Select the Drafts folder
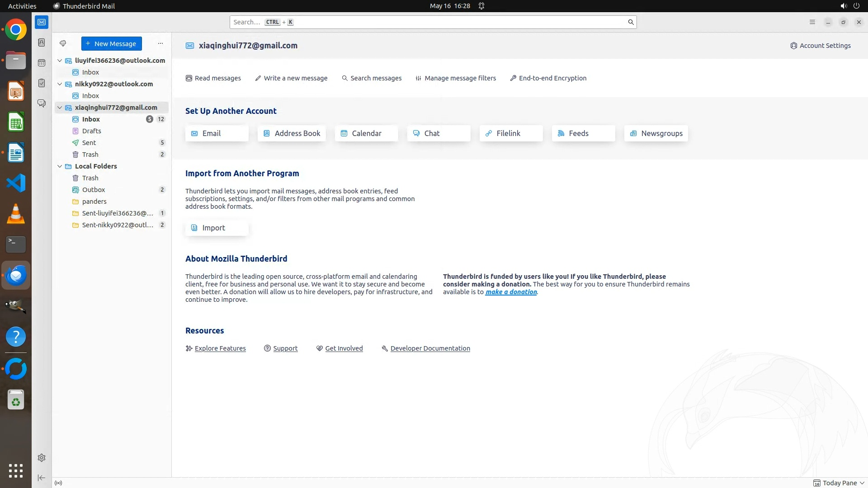The width and height of the screenshot is (868, 488). coord(91,131)
